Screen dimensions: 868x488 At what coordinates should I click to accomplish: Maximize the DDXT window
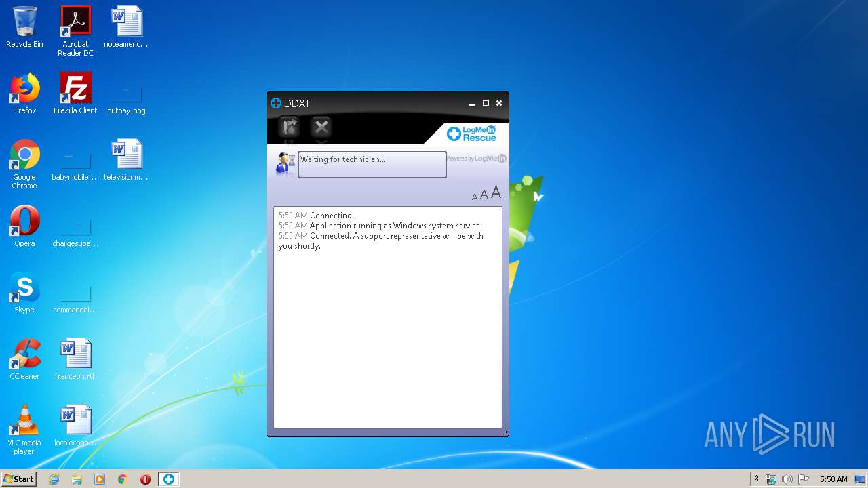[486, 103]
